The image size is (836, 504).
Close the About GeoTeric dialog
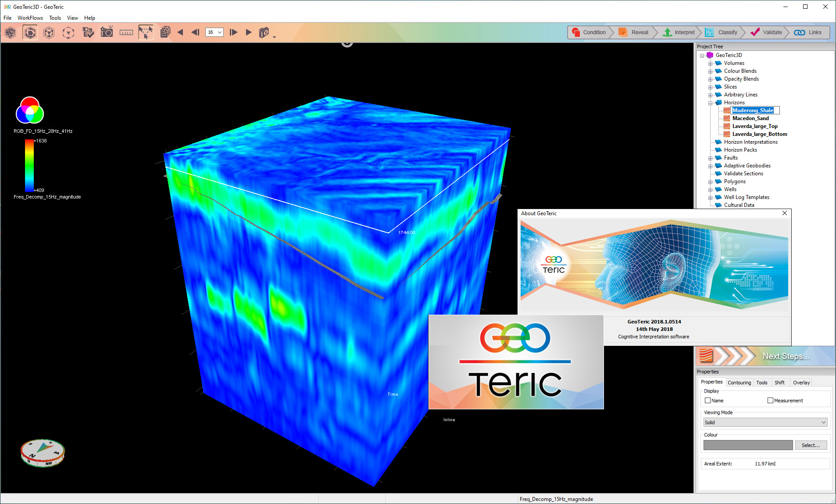[785, 213]
